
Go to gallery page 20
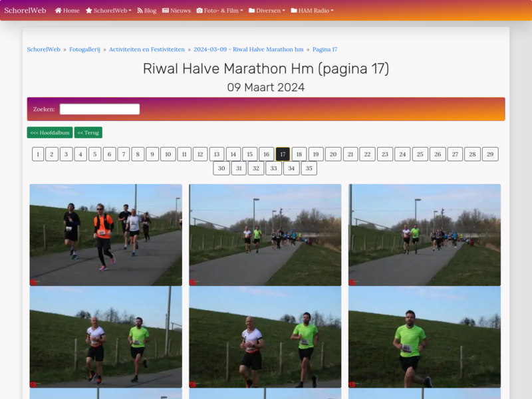333,154
